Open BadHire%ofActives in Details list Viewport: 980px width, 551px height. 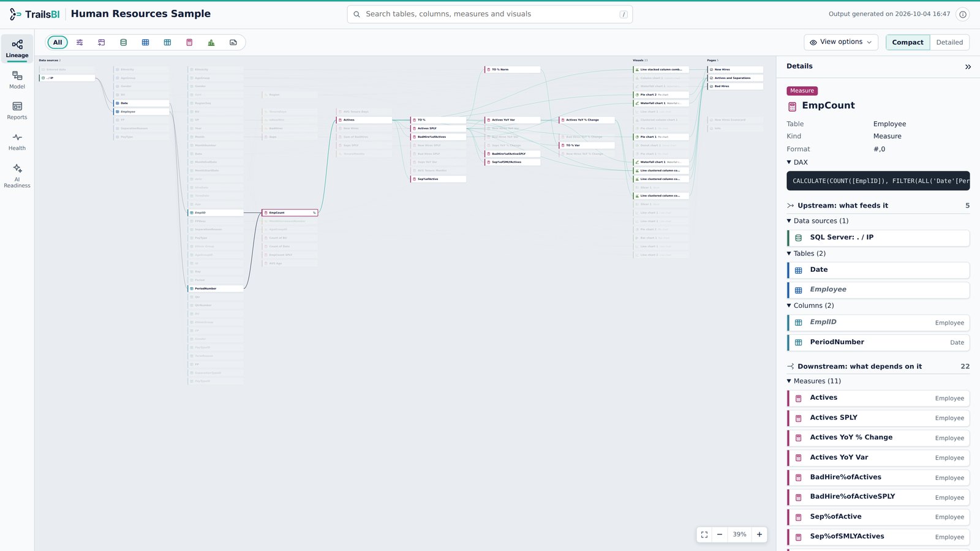coord(878,478)
